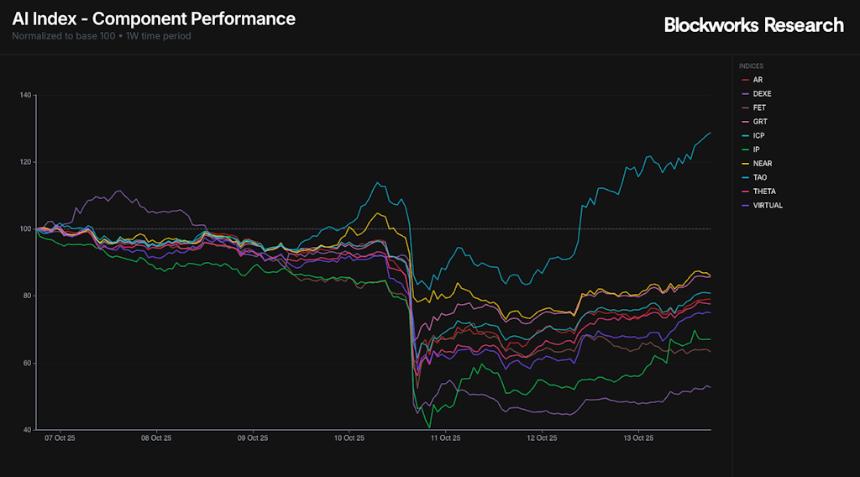
Task: Hide the FET line via legend
Action: tap(758, 108)
